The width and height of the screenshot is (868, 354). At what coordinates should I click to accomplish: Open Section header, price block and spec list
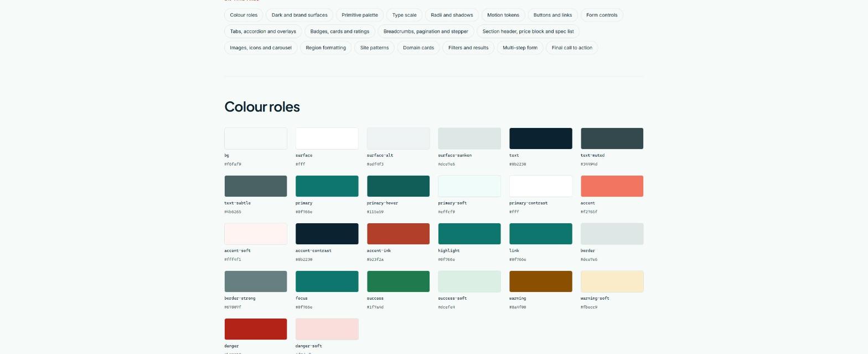(x=528, y=32)
